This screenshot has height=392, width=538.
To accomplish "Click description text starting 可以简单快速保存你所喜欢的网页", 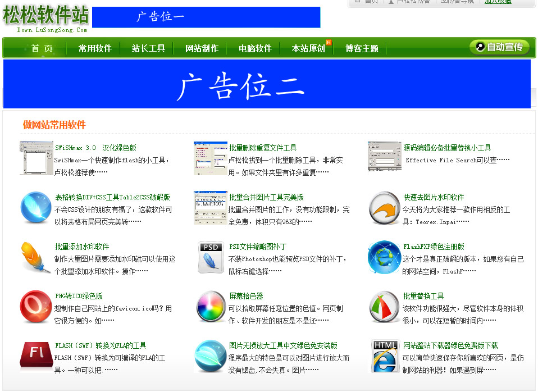I will pos(463,364).
